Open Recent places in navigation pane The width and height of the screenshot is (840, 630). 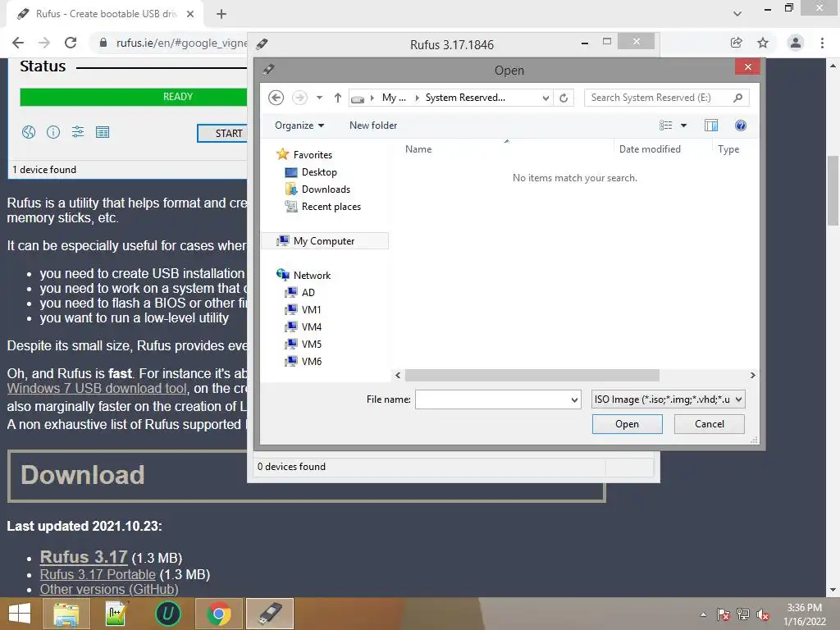pyautogui.click(x=331, y=206)
